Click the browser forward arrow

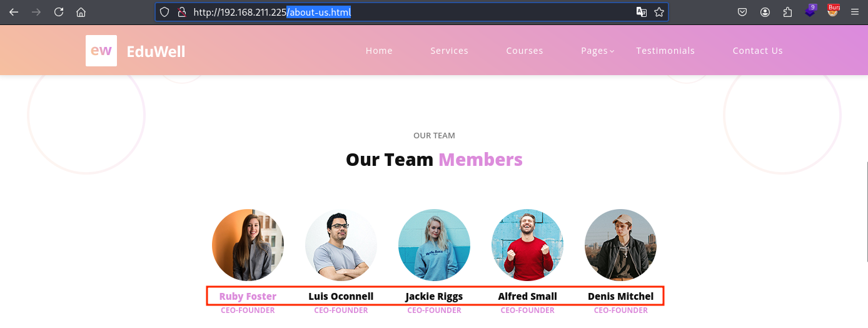36,12
